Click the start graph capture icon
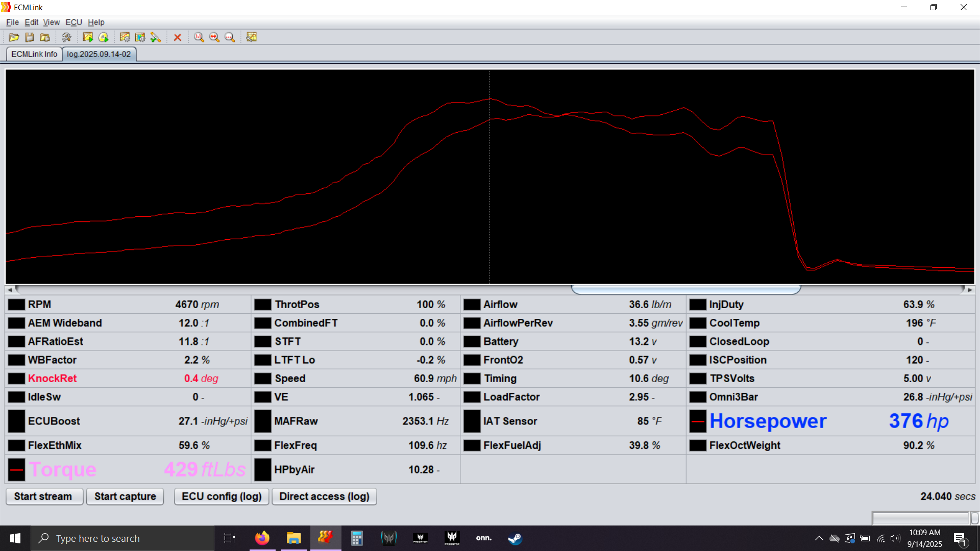The height and width of the screenshot is (551, 980). point(88,37)
